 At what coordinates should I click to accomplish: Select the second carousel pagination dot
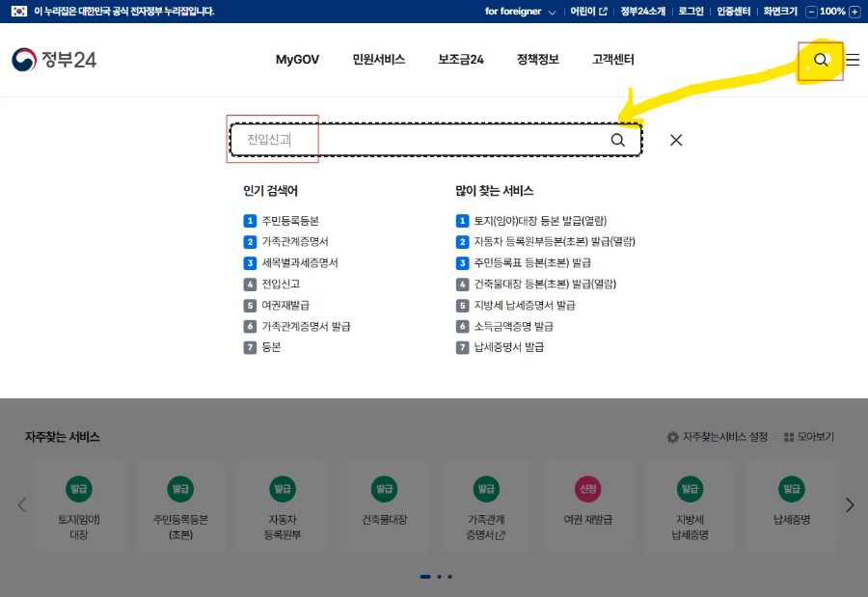[438, 576]
